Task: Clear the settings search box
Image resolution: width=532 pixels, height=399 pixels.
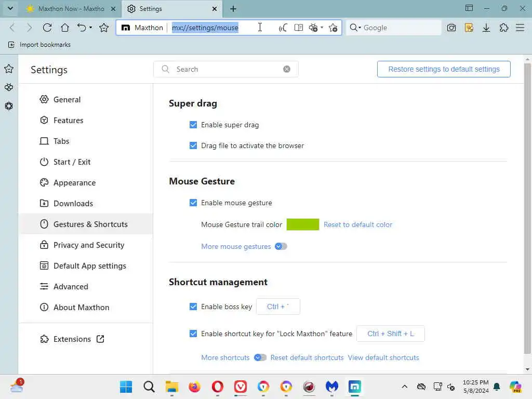Action: [287, 69]
